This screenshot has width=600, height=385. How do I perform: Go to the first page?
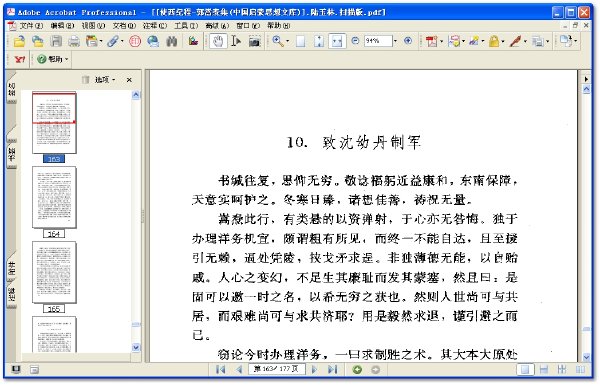click(x=220, y=369)
